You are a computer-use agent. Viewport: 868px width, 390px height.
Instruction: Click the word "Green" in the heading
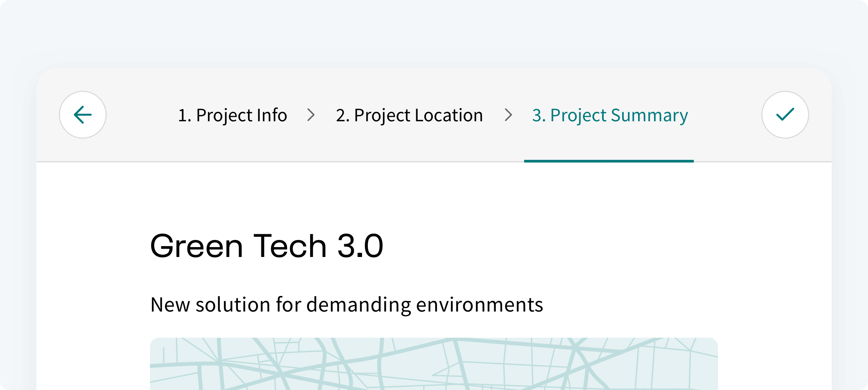click(197, 246)
